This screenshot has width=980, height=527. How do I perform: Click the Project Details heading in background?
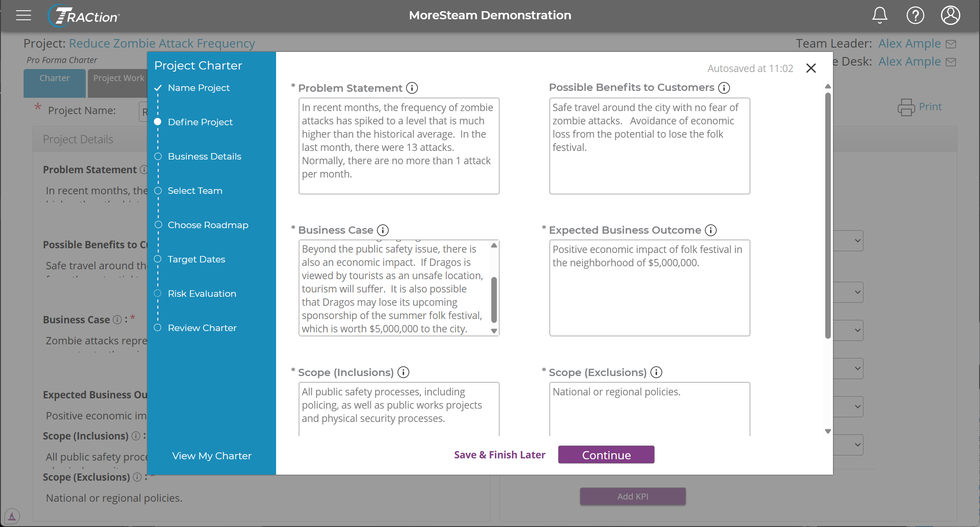[x=78, y=139]
